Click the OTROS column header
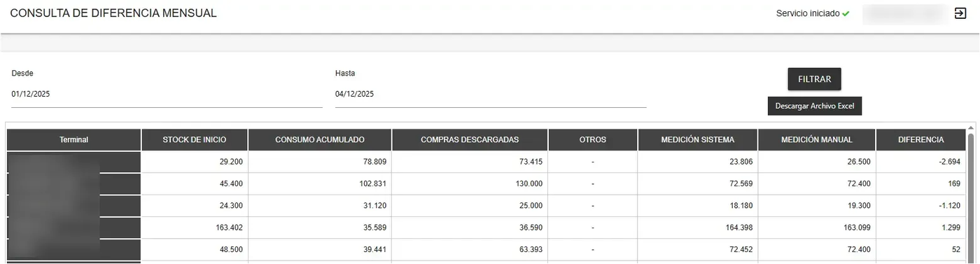This screenshot has width=980, height=264. tap(593, 139)
